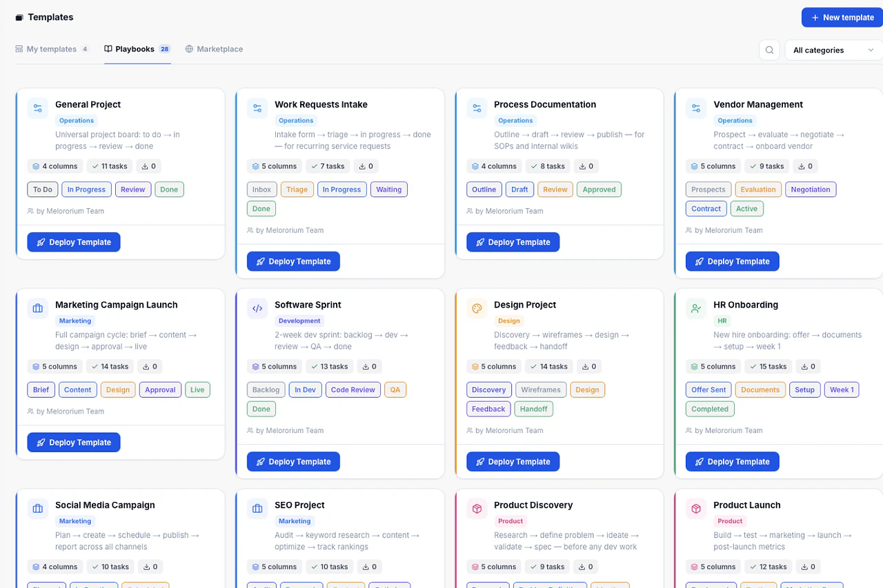883x588 pixels.
Task: Open the Vendor Management card title
Action: (x=758, y=105)
